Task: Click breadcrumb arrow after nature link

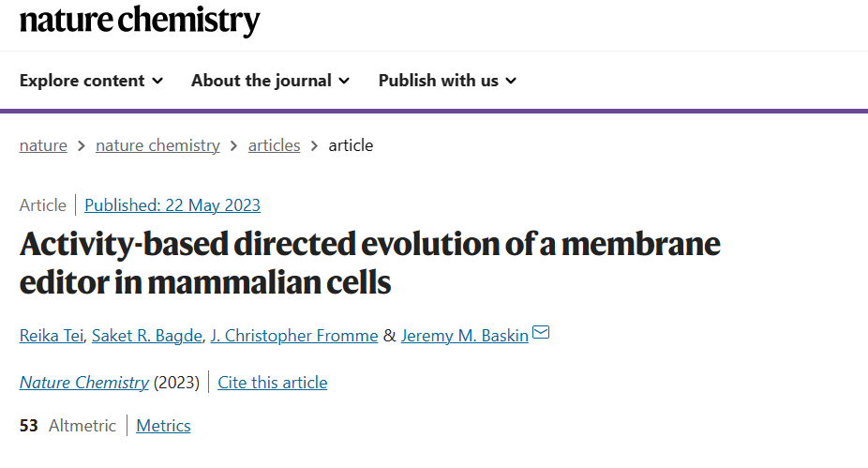Action: click(82, 145)
